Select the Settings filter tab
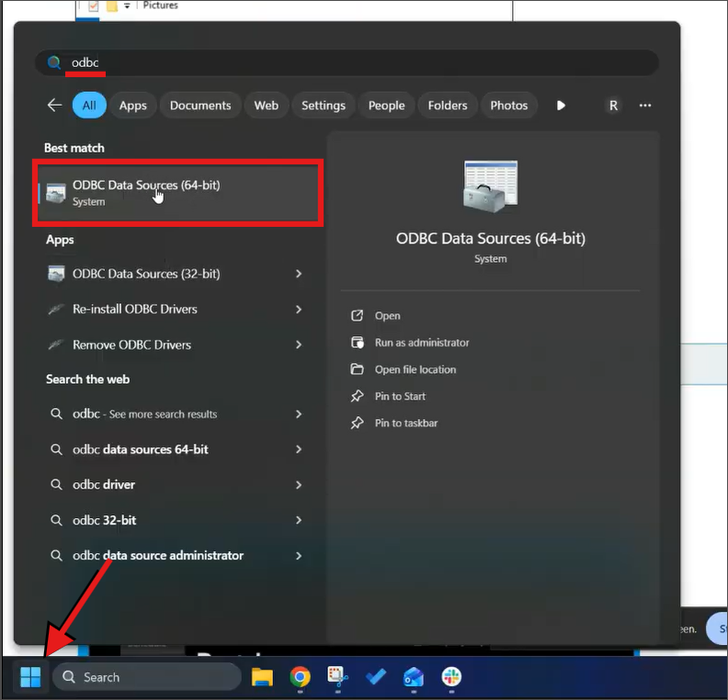The height and width of the screenshot is (700, 728). click(323, 105)
